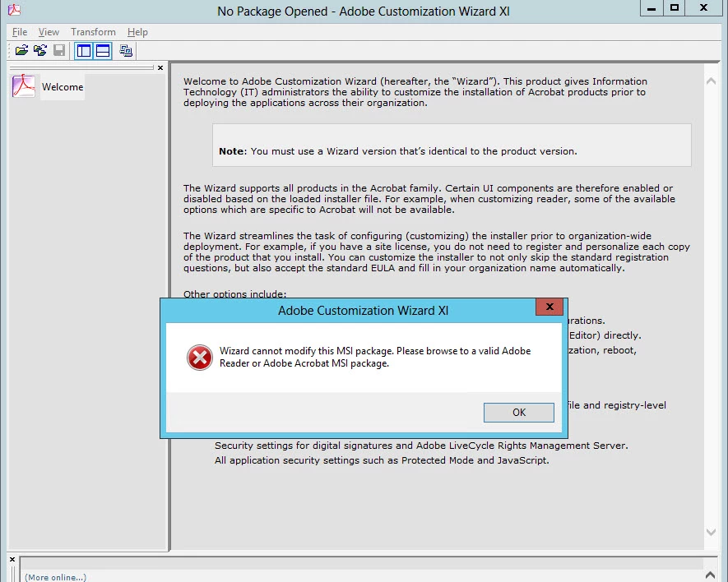The image size is (728, 582).
Task: Click the Protected Mode and JavaScript line
Action: (382, 460)
